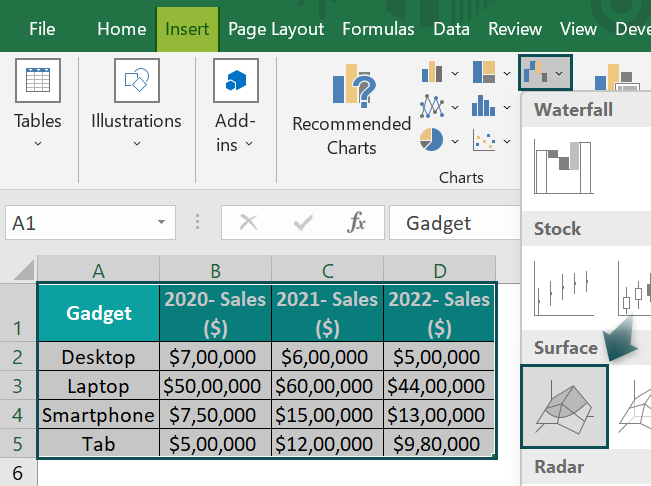
Task: Click the $9,80,000 cell
Action: (x=439, y=444)
